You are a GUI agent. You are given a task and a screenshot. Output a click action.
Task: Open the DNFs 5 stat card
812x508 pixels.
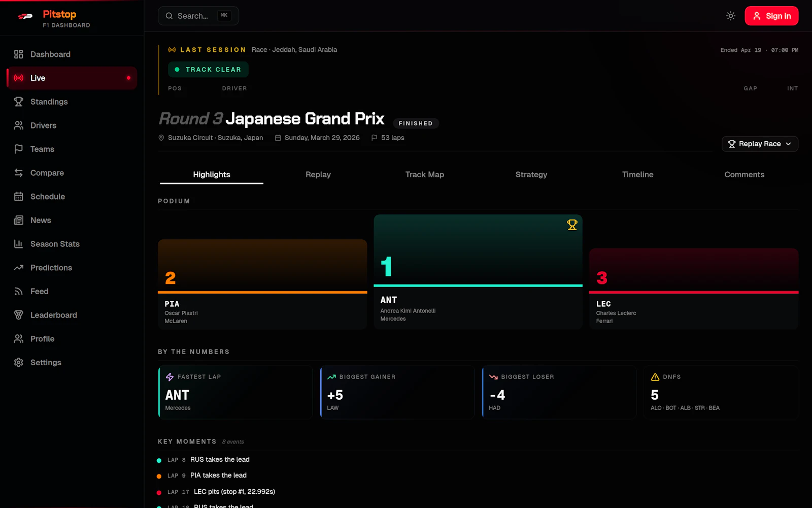[721, 392]
